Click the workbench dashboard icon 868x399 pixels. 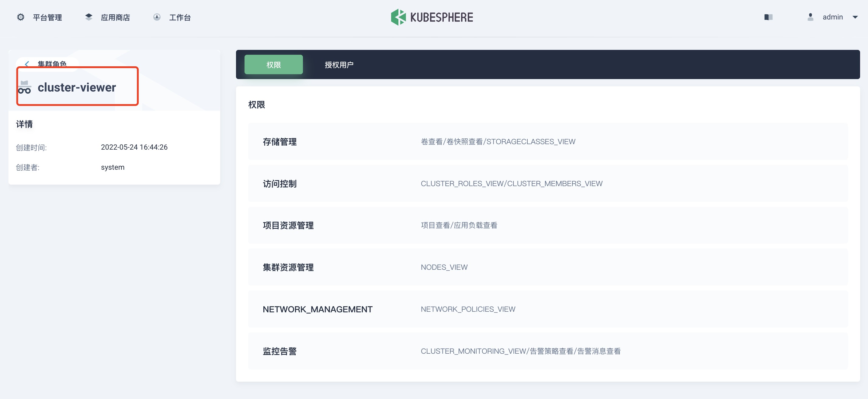[x=157, y=17]
